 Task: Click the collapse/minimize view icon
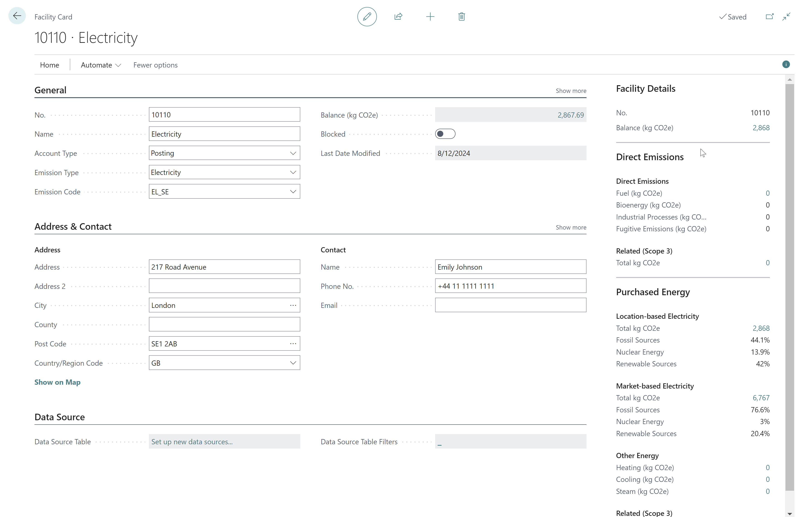pos(787,16)
